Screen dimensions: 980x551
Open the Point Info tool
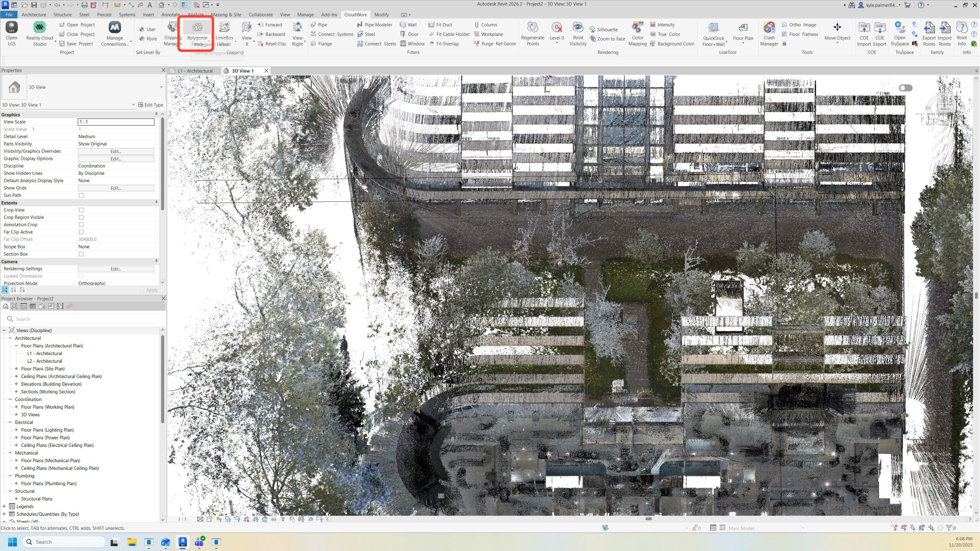[x=962, y=28]
